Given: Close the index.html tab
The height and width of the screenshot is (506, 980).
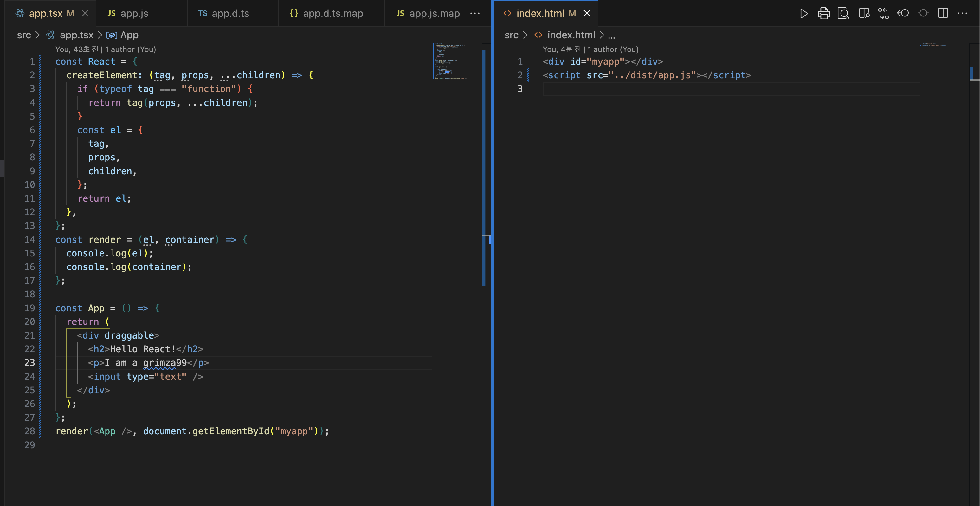Looking at the screenshot, I should click(x=587, y=14).
